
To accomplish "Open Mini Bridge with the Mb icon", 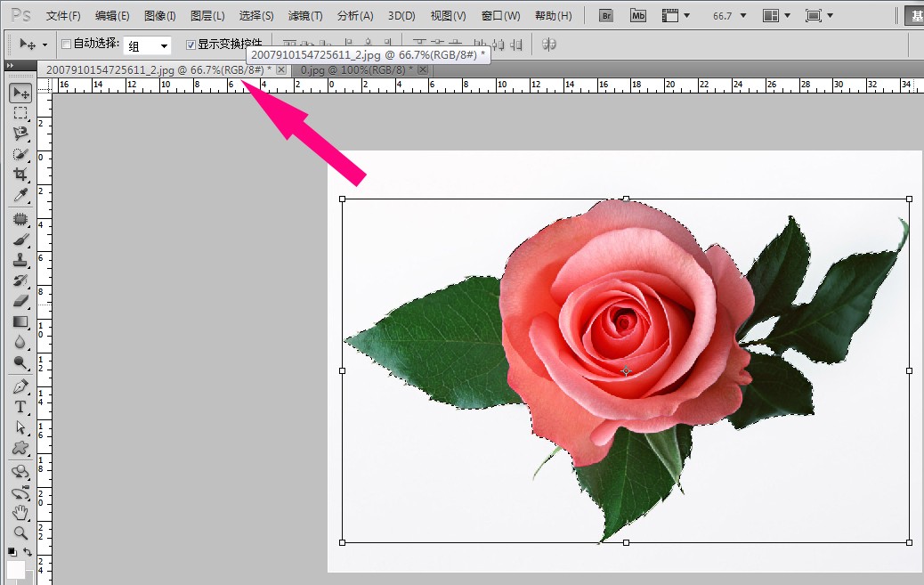I will pos(638,15).
